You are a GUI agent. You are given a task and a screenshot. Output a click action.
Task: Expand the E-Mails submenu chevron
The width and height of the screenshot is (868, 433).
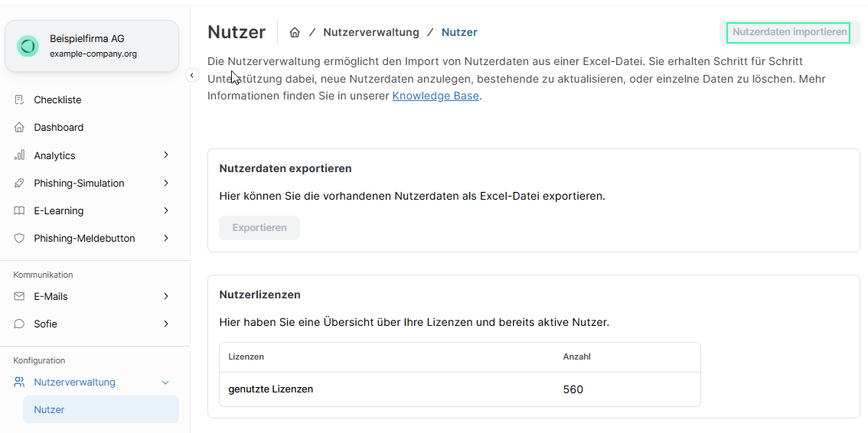pyautogui.click(x=166, y=296)
